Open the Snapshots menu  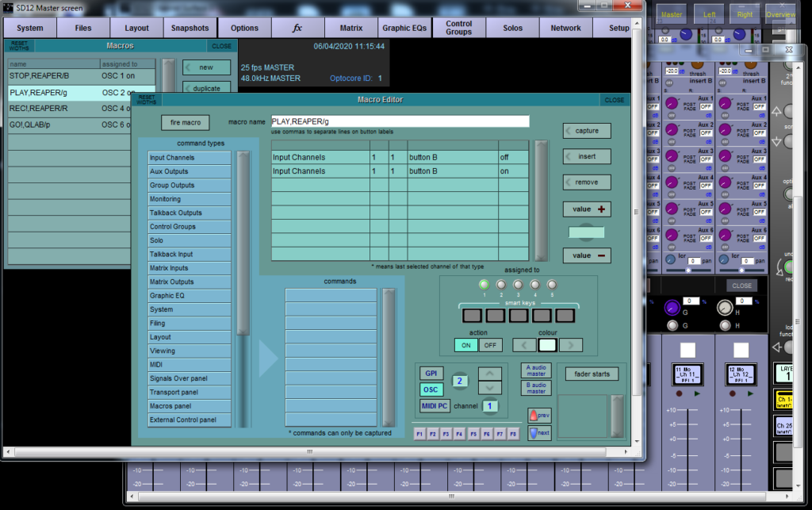(190, 28)
